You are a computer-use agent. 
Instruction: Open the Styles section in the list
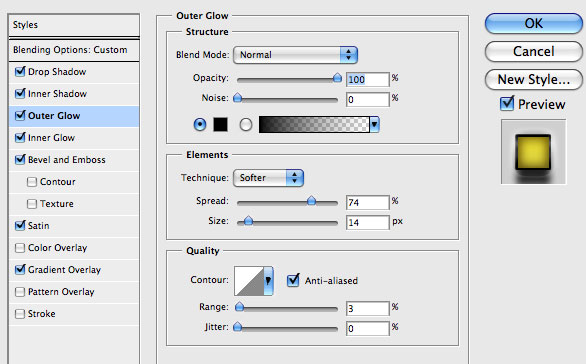(x=74, y=25)
